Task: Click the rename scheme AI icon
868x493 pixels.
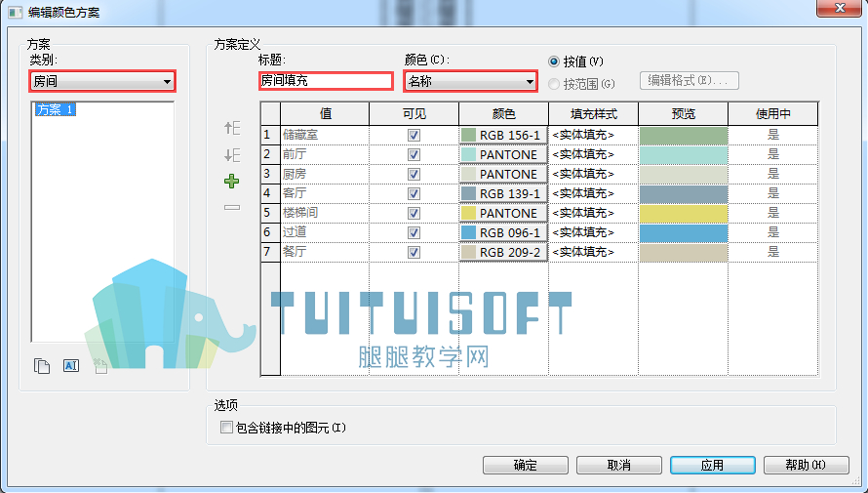Action: tap(71, 365)
